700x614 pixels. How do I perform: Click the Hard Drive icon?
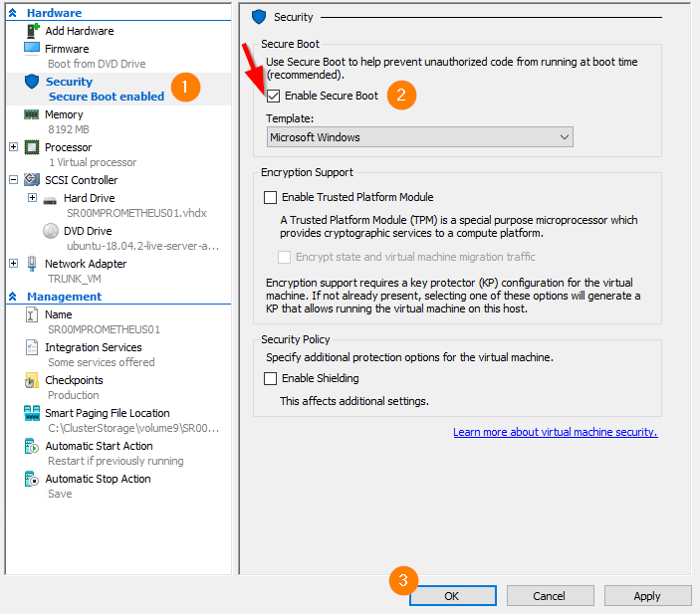pyautogui.click(x=50, y=200)
